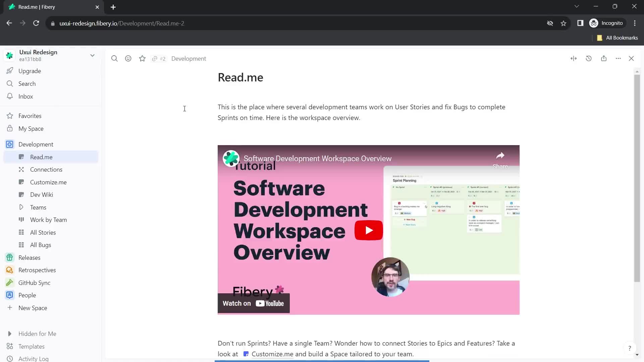Click the star/bookmark icon in toolbar
644x362 pixels.
143,58
